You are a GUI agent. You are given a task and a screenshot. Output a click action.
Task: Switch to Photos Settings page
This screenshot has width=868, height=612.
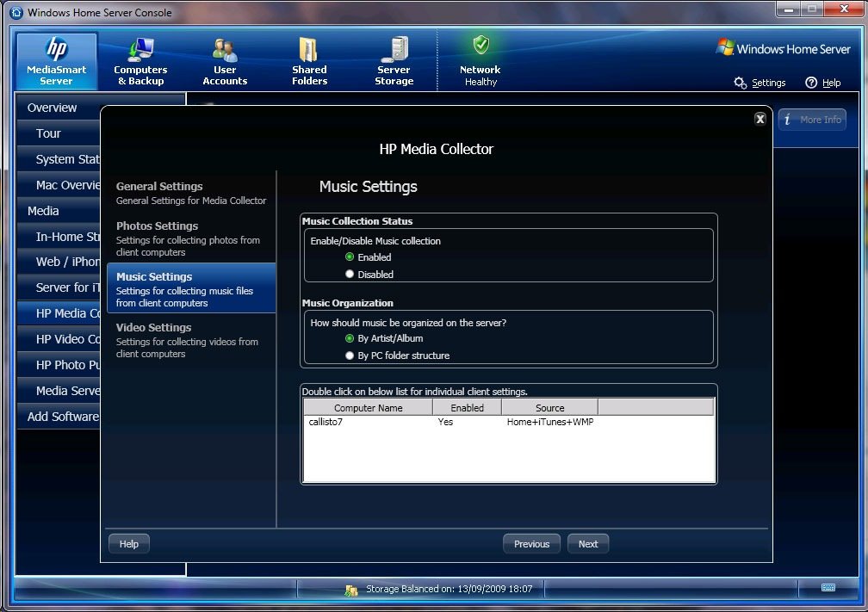(191, 238)
